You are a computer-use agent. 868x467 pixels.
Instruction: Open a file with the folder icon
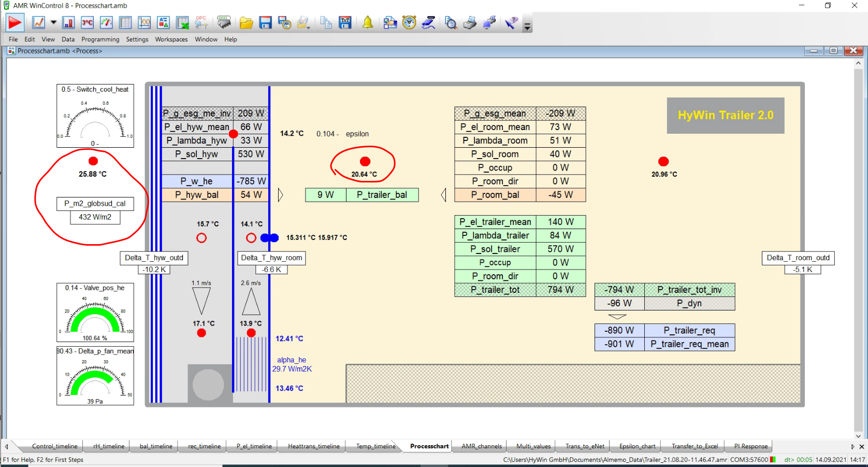click(x=246, y=22)
